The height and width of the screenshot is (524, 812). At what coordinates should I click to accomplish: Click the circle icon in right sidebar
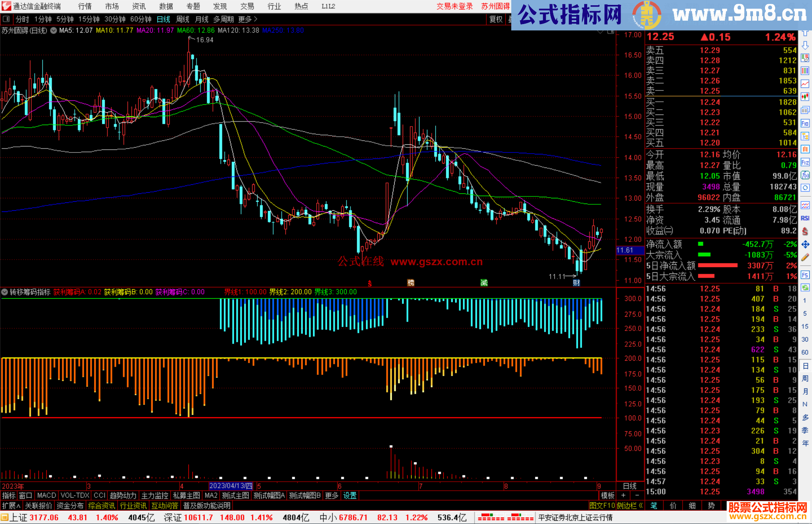point(805,188)
